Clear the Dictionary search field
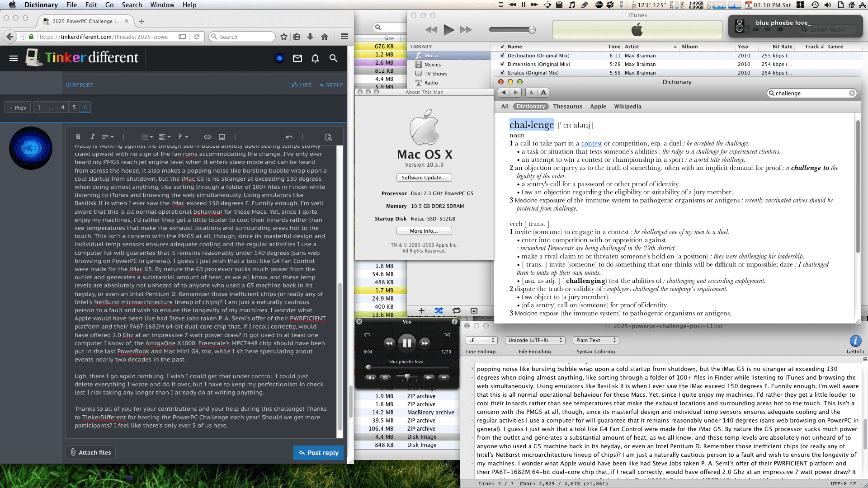 852,93
